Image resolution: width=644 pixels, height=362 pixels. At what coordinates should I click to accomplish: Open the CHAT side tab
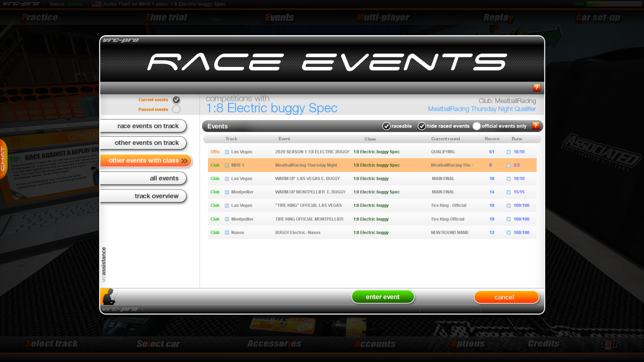[3, 159]
